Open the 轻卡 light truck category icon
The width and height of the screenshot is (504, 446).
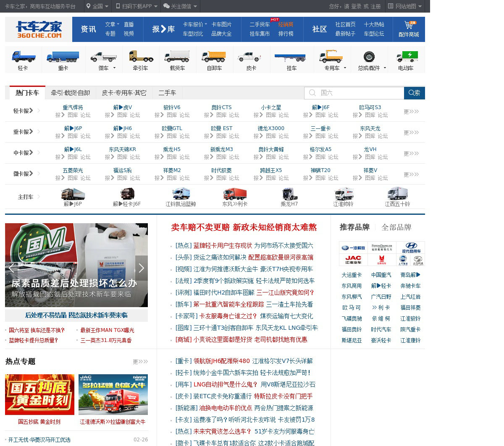pyautogui.click(x=23, y=60)
